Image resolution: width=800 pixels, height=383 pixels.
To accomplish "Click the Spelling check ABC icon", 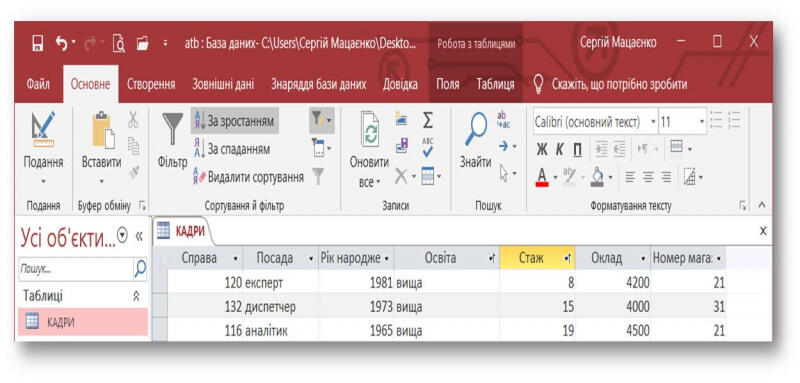I will pos(428,147).
